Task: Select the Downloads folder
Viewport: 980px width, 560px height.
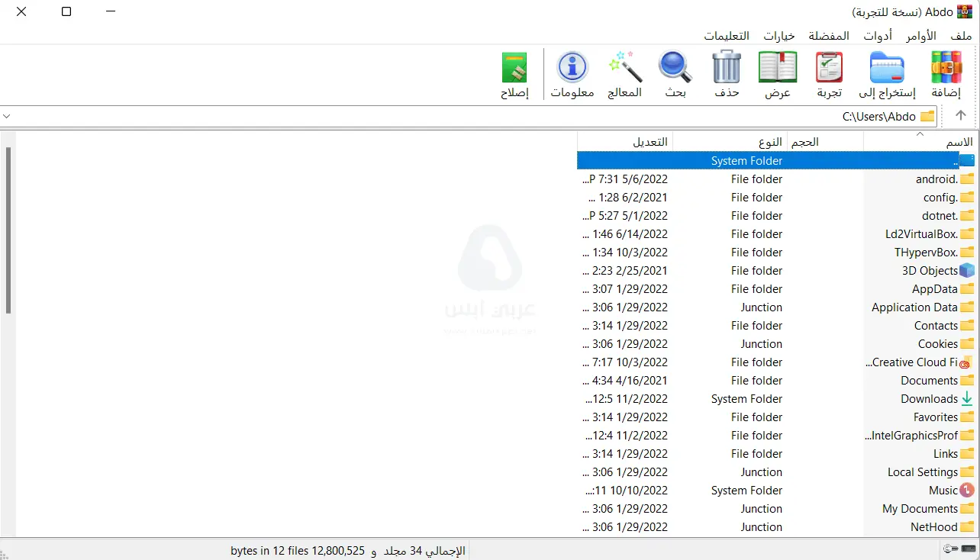Action: [x=928, y=399]
